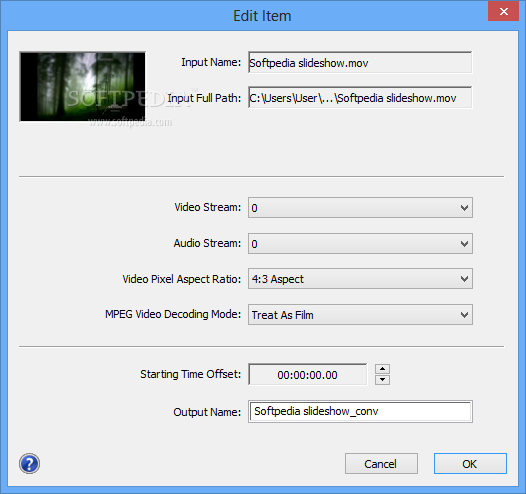Screen dimensions: 526x494
Task: Decrease Starting Time Offset with down arrow
Action: 382,380
